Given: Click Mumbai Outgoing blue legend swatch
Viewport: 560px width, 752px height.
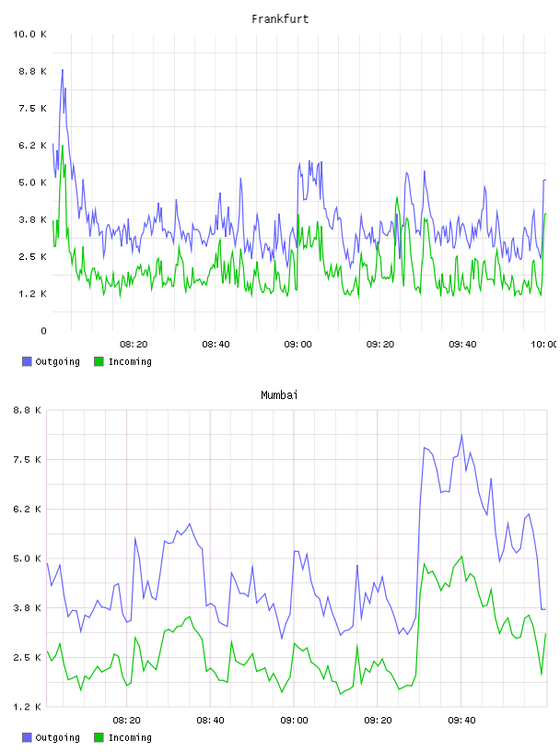Looking at the screenshot, I should point(27,737).
